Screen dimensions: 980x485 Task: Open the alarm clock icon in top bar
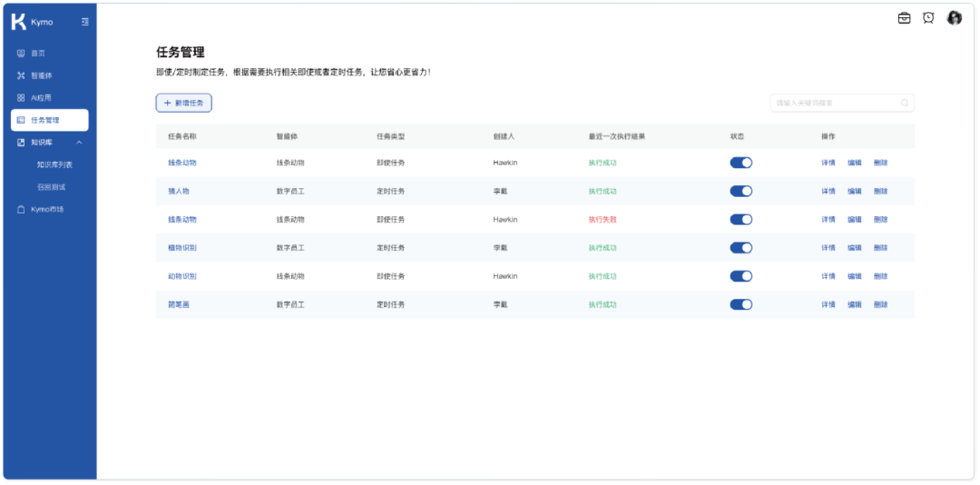point(928,18)
